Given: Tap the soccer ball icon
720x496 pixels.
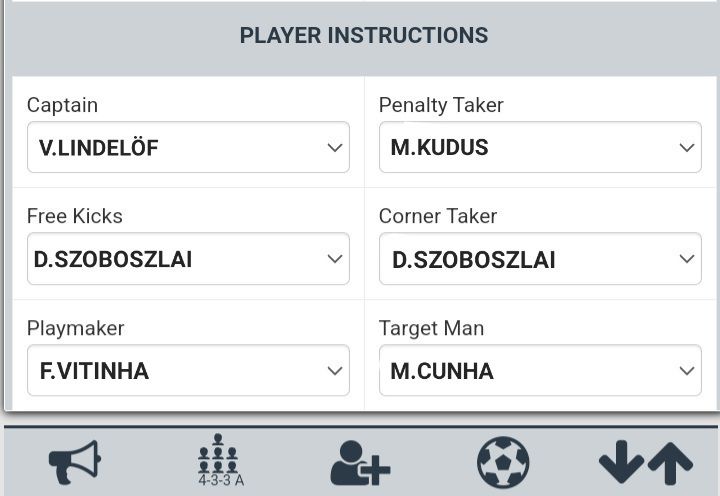Looking at the screenshot, I should (503, 464).
